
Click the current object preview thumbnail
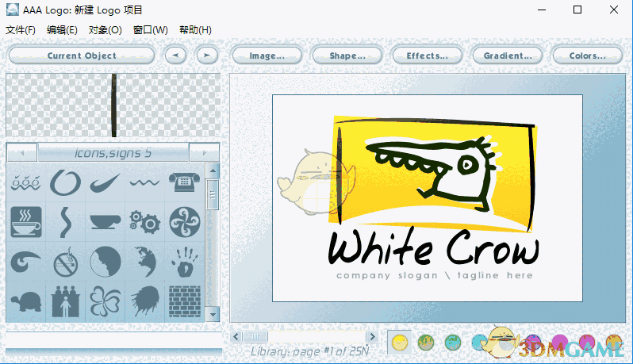113,105
